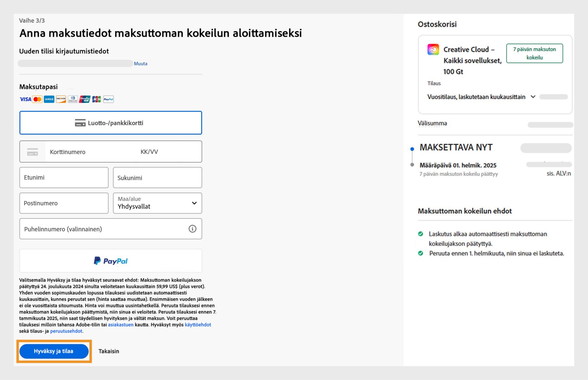Click Hyväksy ja tilaa button

pyautogui.click(x=54, y=351)
